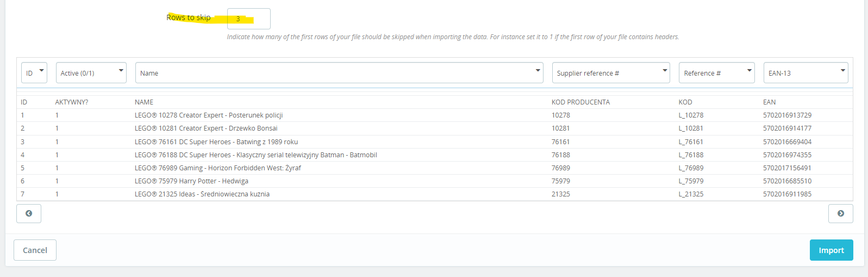Select the Średniowieczna kuźnia product name

click(202, 194)
